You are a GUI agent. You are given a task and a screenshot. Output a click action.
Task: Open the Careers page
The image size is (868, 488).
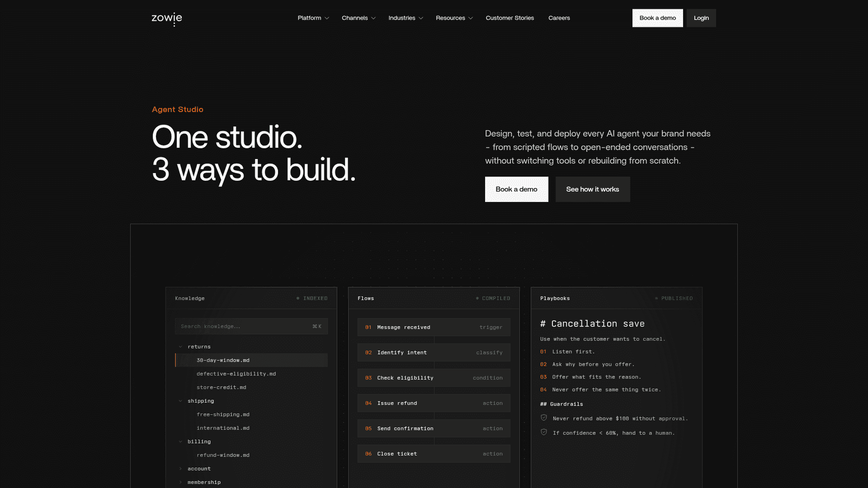(x=559, y=18)
